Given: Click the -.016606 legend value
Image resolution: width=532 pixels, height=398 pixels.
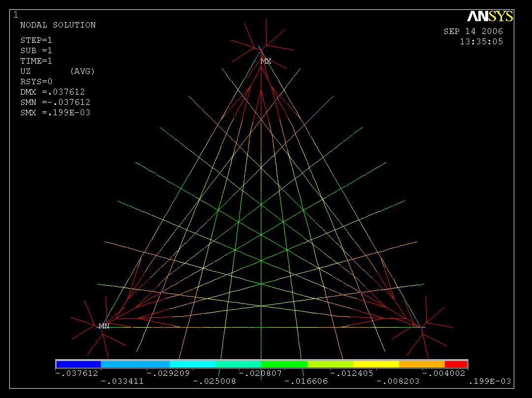Looking at the screenshot, I should coord(307,381).
